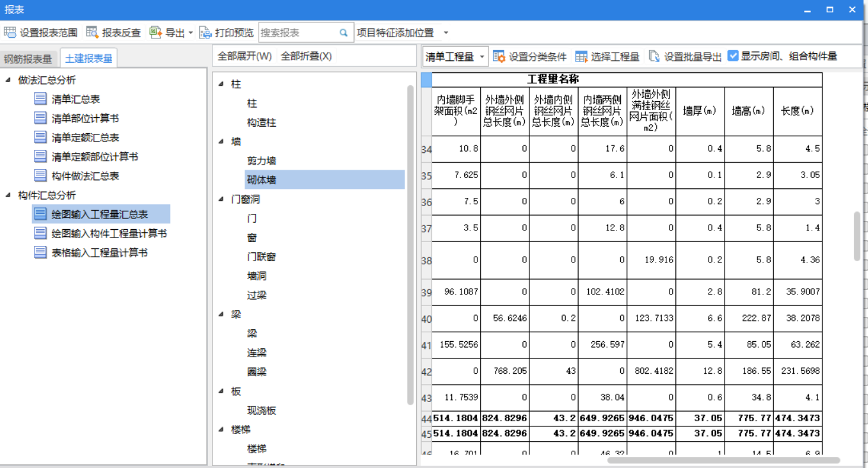
Task: Collapse the 梁 category group
Action: coord(221,314)
